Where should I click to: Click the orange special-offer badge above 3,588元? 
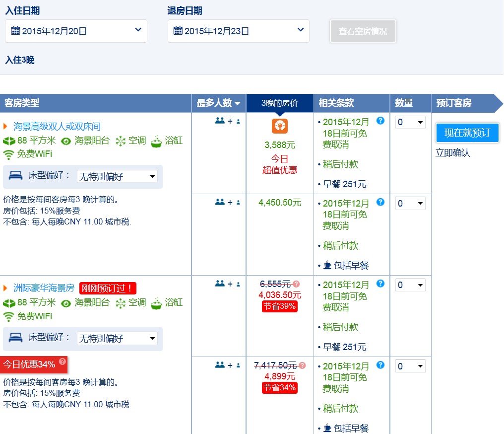pos(280,127)
